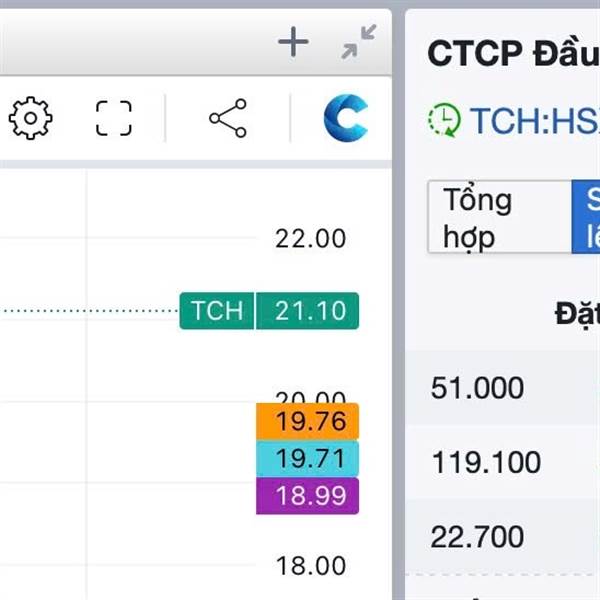The image size is (600, 600).
Task: Click the TCH 21.10 price label
Action: click(x=269, y=310)
